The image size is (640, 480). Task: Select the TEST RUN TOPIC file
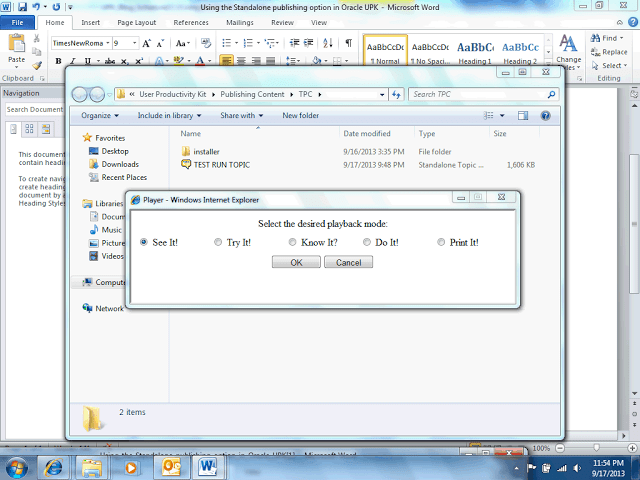tap(222, 165)
